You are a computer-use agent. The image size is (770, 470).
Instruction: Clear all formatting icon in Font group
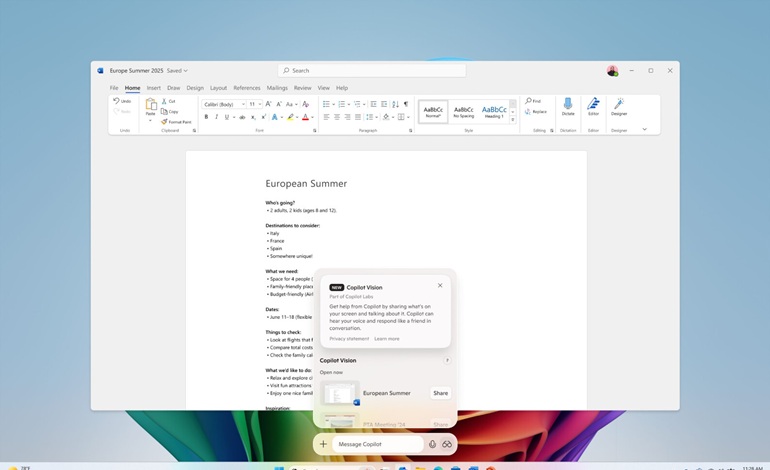point(305,104)
